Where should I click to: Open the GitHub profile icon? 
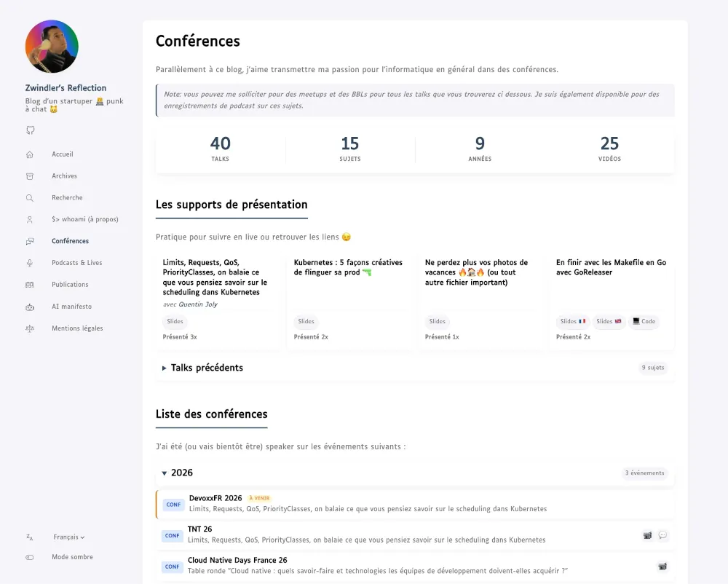click(30, 130)
